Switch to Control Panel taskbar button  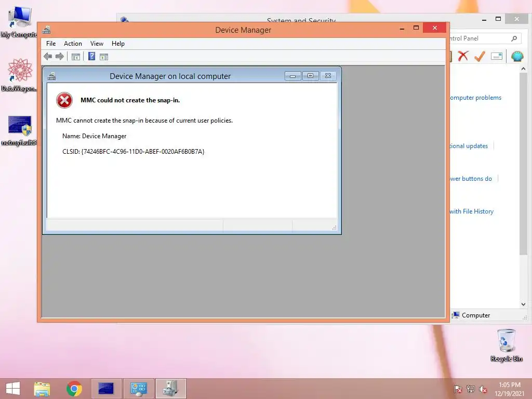click(x=138, y=389)
